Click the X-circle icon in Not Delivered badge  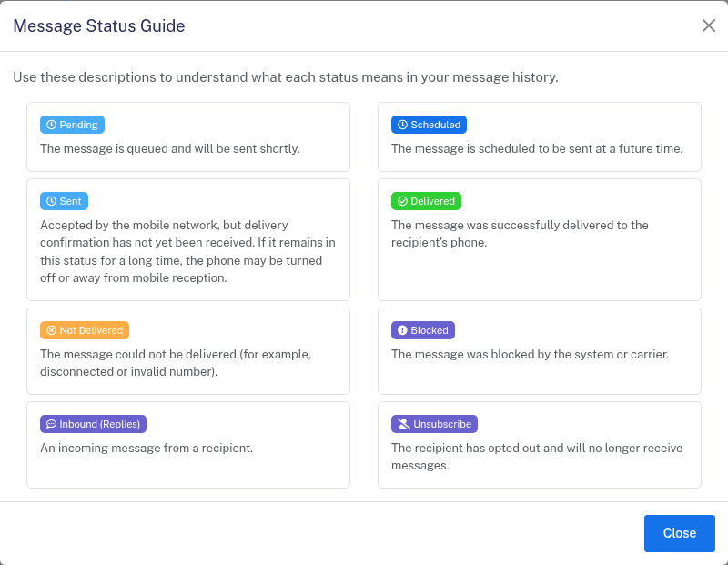click(x=52, y=330)
